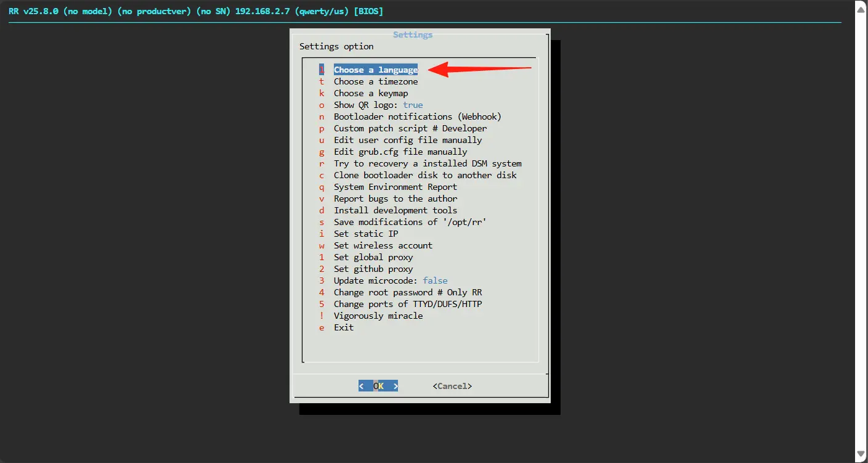This screenshot has height=463, width=868.
Task: Toggle the 'Show QR logo' setting
Action: [x=378, y=105]
